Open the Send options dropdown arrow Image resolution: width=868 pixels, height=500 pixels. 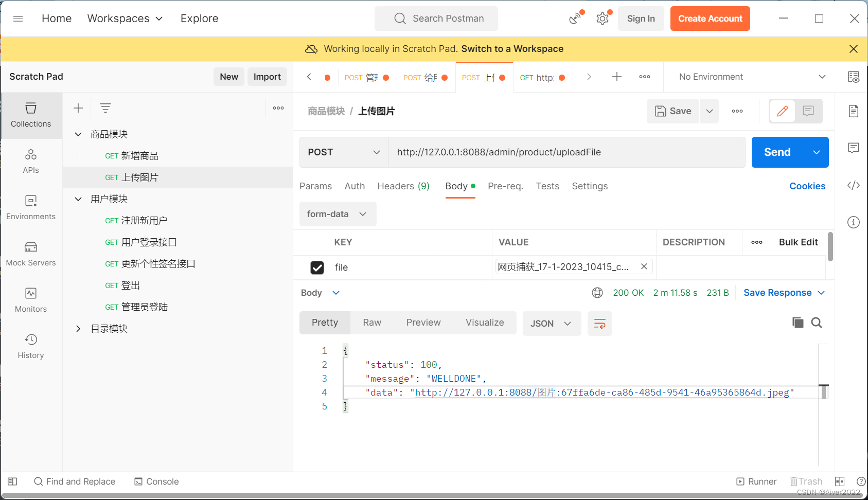pyautogui.click(x=817, y=152)
